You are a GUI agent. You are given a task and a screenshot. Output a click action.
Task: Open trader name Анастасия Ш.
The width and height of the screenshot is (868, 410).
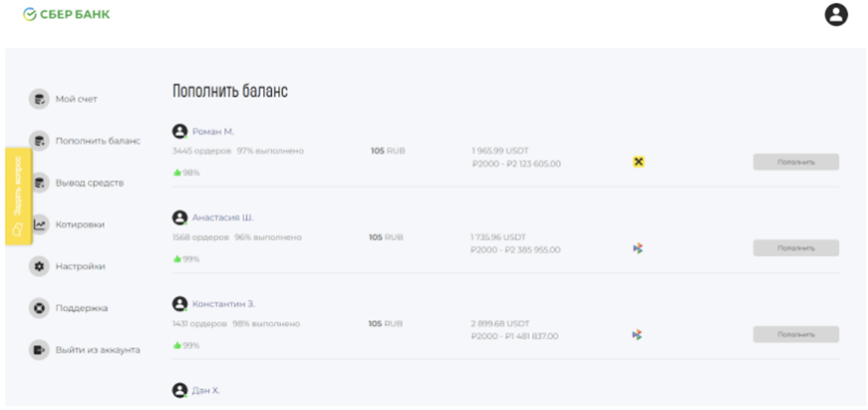pos(223,218)
